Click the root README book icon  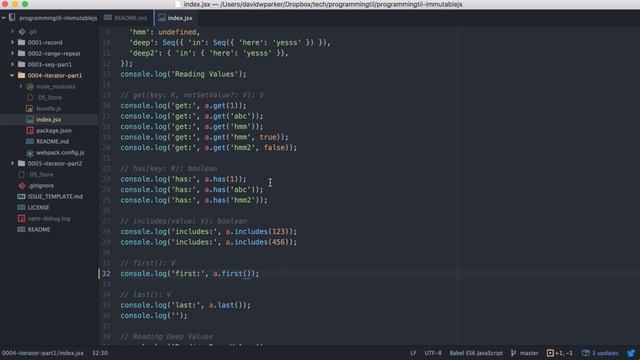(x=21, y=229)
